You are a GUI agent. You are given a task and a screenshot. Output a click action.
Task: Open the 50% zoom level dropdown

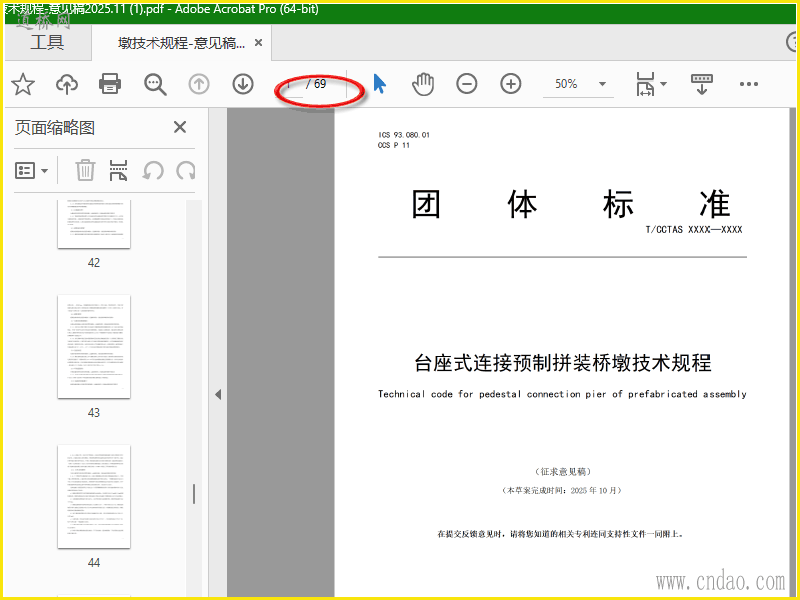603,84
